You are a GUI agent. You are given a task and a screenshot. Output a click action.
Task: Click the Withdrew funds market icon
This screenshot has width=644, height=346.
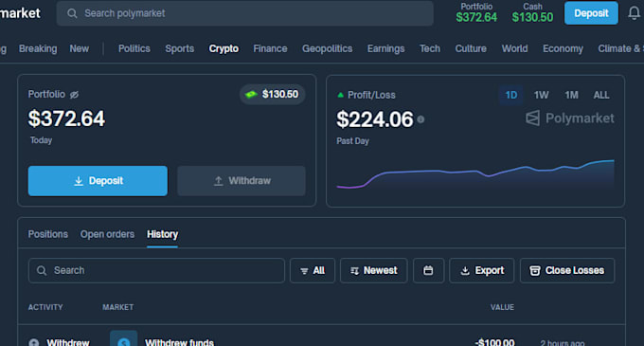tap(124, 339)
